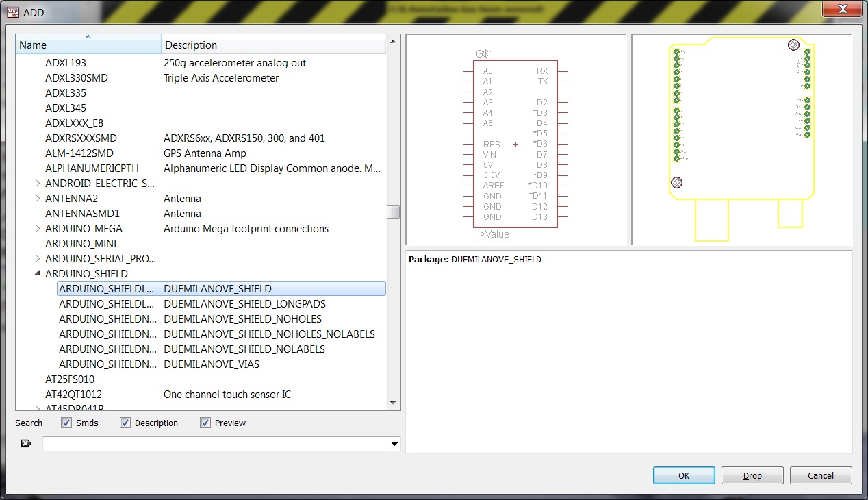Click the 'Triple Axis Accelerometer' description
The image size is (868, 500).
coord(221,78)
